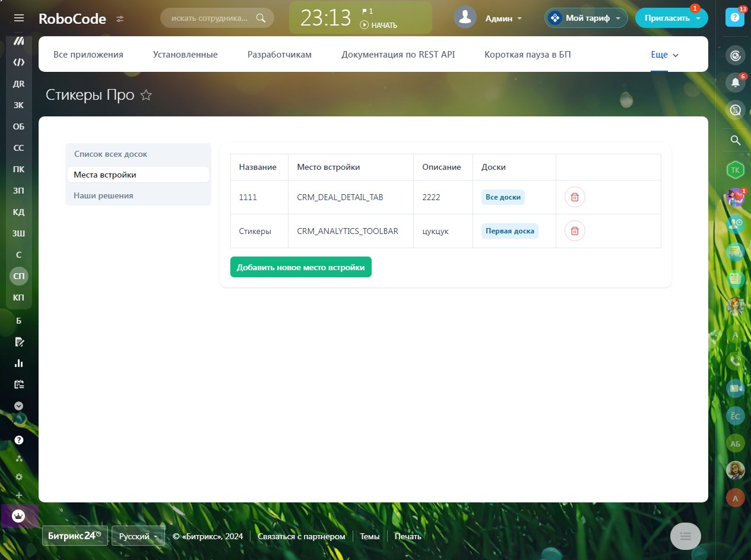Open the right panel search icon
751x560 pixels.
tap(736, 140)
